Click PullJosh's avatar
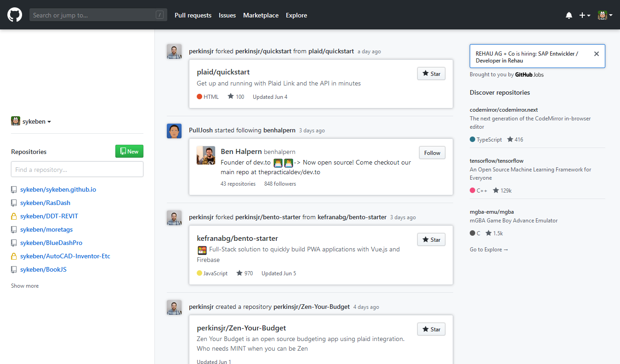This screenshot has width=620, height=364. tap(174, 131)
